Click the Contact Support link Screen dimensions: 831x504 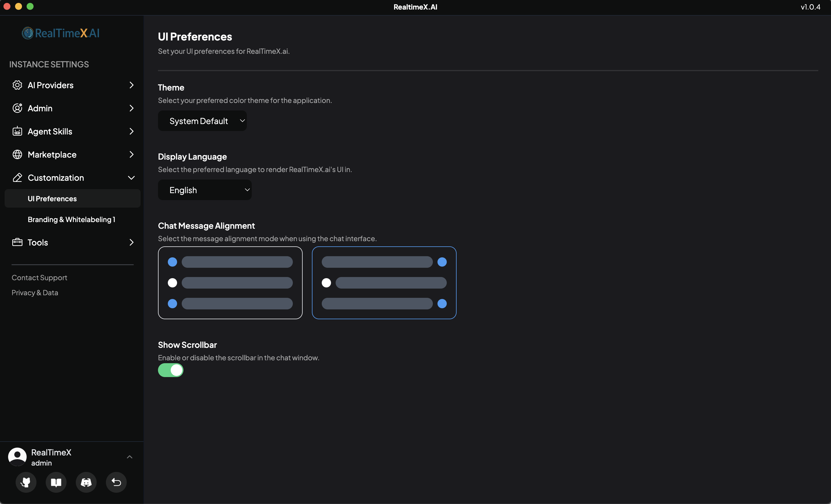pyautogui.click(x=39, y=278)
